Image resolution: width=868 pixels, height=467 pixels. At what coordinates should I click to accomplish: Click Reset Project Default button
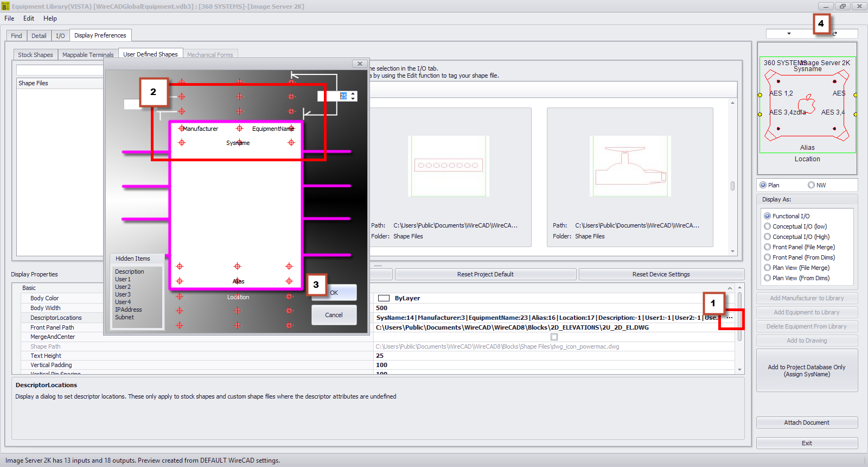tap(485, 274)
